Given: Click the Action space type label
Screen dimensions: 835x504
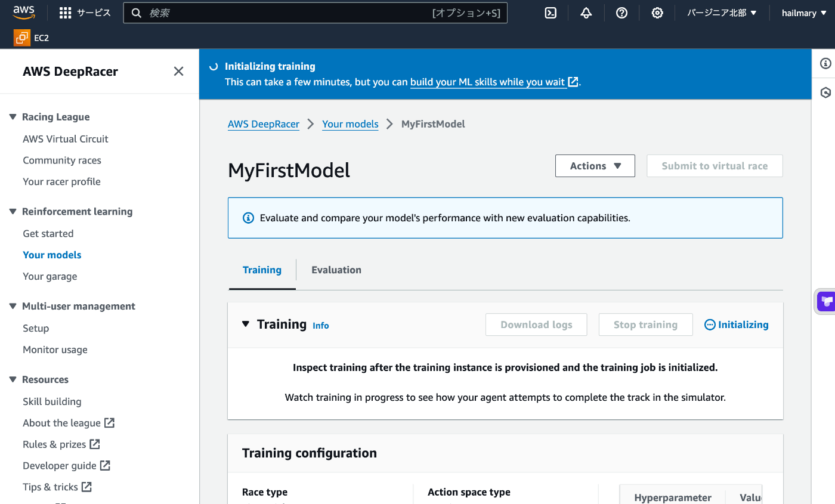Looking at the screenshot, I should [469, 492].
